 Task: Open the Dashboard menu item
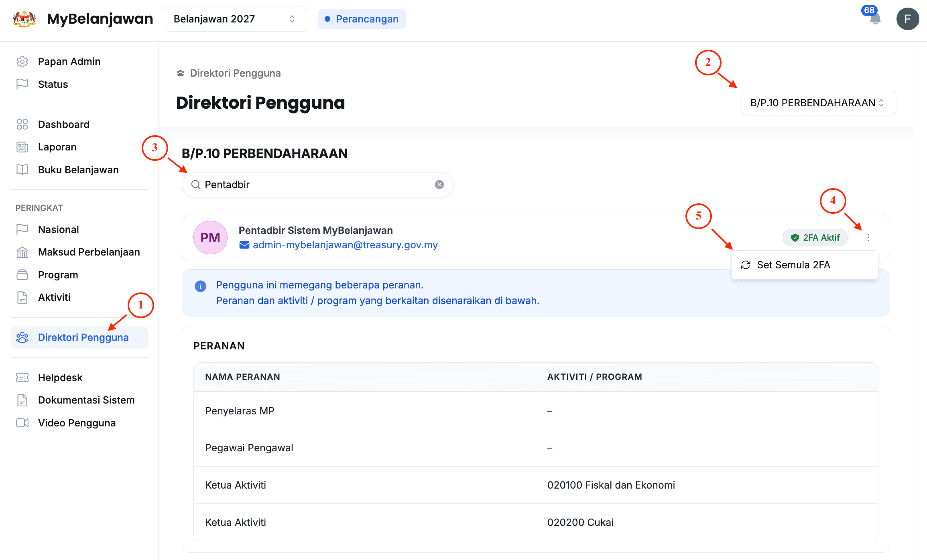pyautogui.click(x=80, y=124)
